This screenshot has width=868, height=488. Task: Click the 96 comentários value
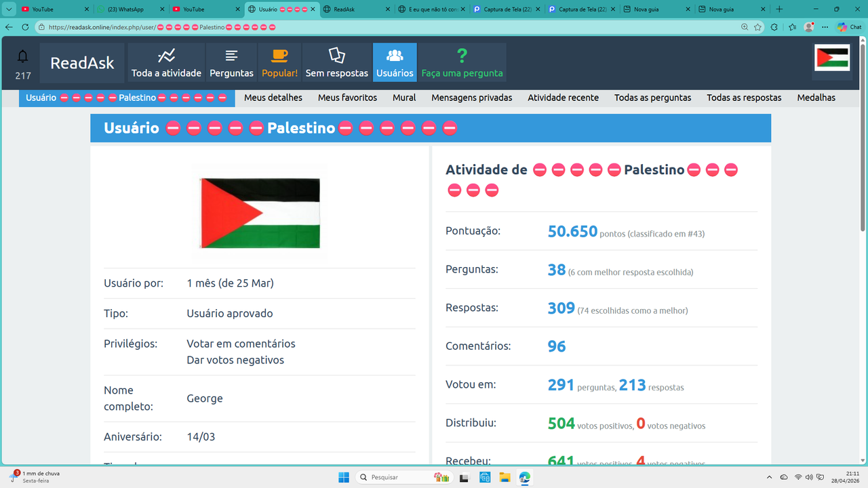pyautogui.click(x=557, y=346)
